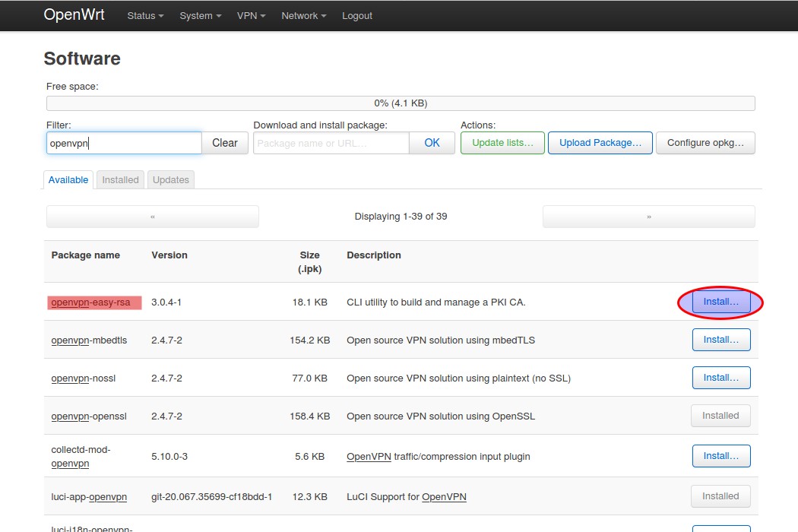Viewport: 798px width, 532px height.
Task: Open the Status dropdown menu
Action: pos(145,16)
